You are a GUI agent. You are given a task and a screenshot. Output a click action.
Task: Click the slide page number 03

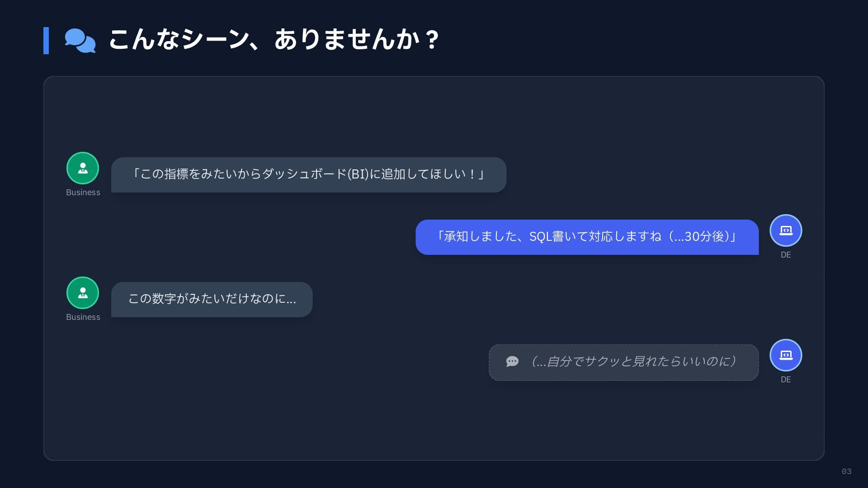[x=847, y=471]
